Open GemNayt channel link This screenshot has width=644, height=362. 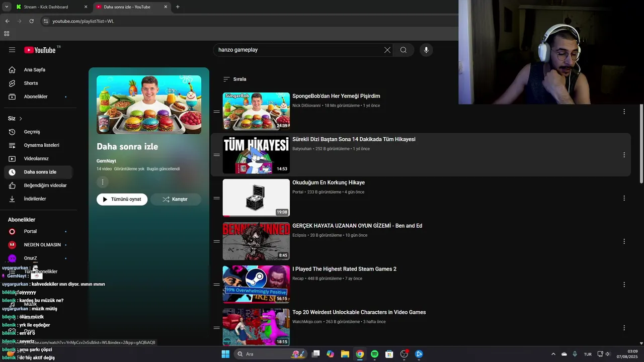106,161
